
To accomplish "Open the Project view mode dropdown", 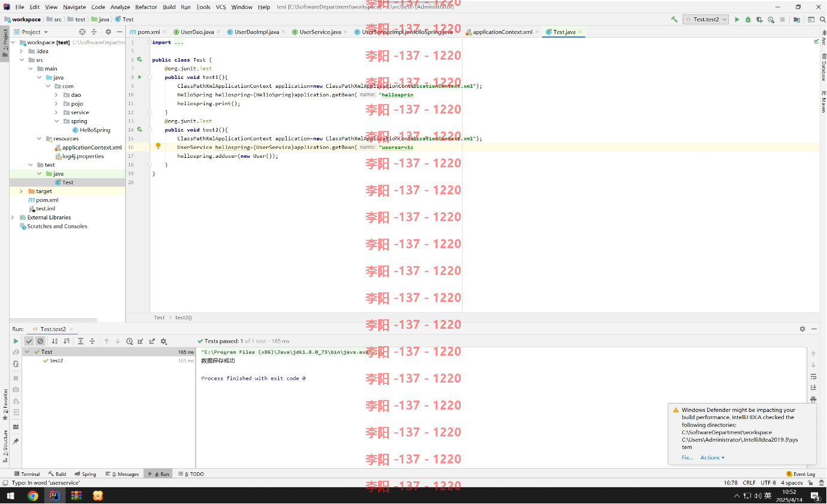I will pyautogui.click(x=31, y=32).
